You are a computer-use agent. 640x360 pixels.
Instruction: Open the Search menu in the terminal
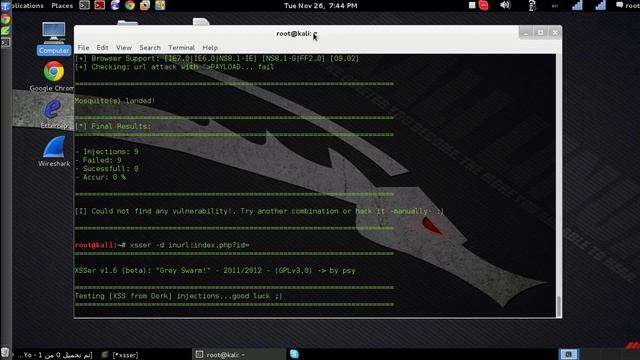[150, 48]
